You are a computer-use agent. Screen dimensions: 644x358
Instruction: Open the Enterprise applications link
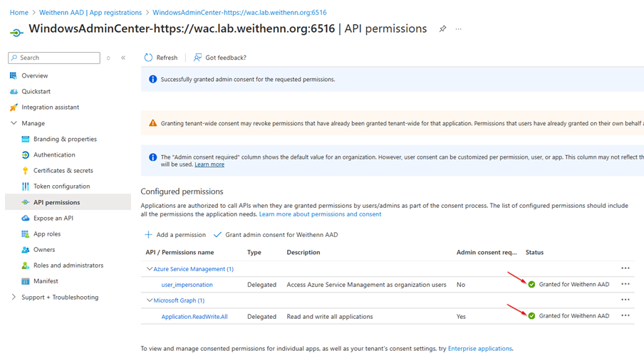[479, 349]
